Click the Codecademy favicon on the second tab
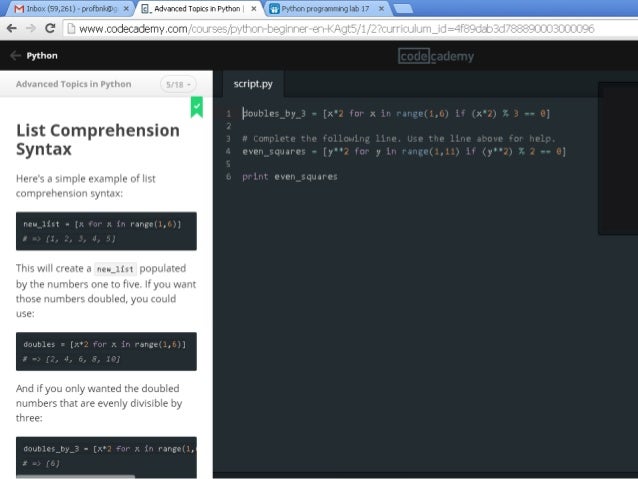 146,9
